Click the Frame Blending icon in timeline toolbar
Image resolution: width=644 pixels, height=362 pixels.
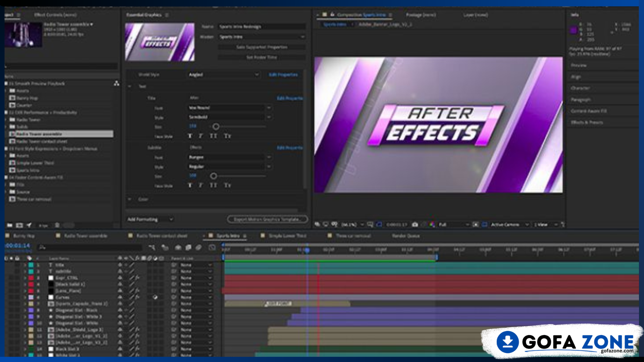(x=189, y=247)
